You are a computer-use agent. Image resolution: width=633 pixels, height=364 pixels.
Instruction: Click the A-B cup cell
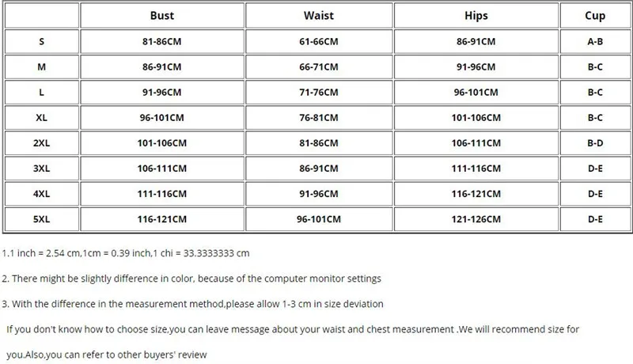pyautogui.click(x=595, y=42)
